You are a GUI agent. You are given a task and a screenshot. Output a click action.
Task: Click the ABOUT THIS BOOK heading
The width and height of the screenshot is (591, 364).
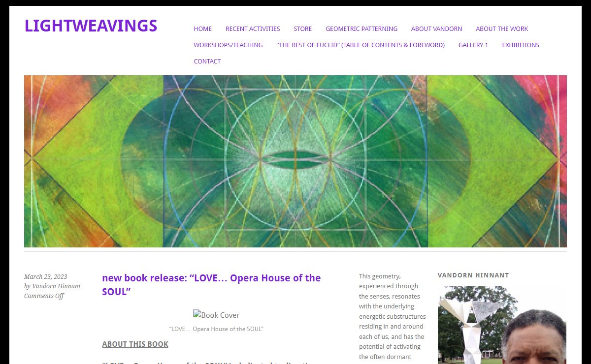click(x=135, y=344)
